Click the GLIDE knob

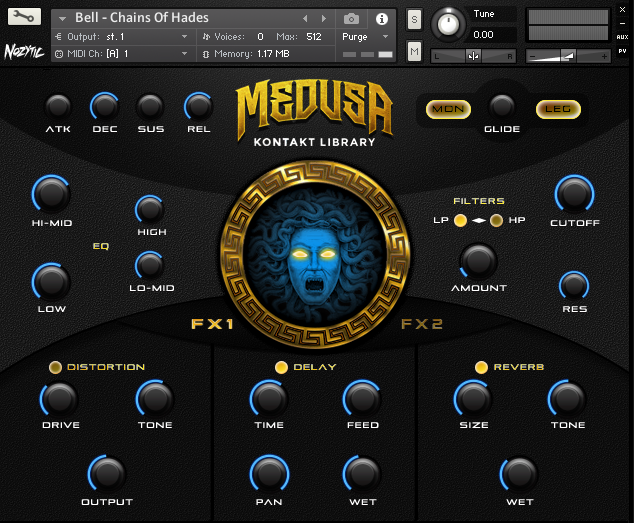502,107
